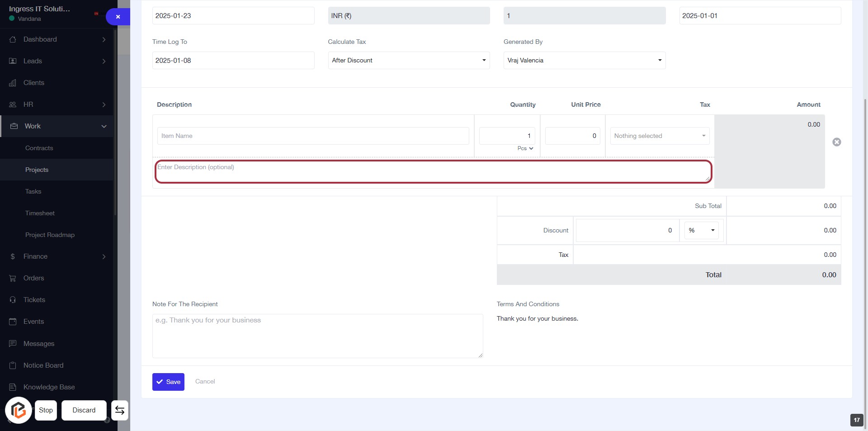Click the swap arrows icon near Discard
Viewport: 868px width, 431px height.
(119, 410)
